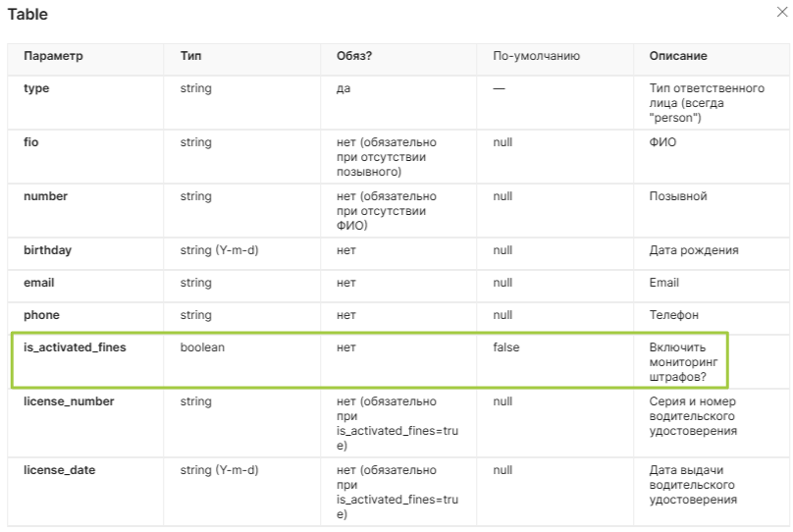Screen dimensions: 793x532
Task: Select the 'email' parameter cell
Action: click(38, 283)
